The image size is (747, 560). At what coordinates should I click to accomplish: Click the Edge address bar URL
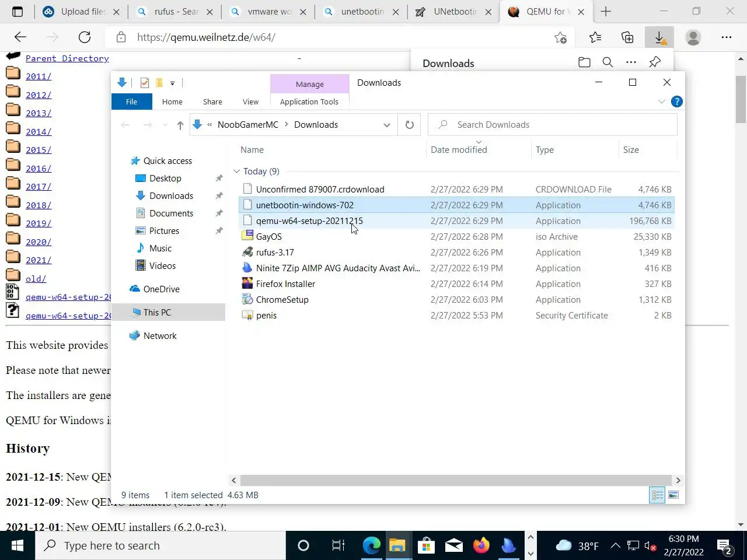point(206,37)
